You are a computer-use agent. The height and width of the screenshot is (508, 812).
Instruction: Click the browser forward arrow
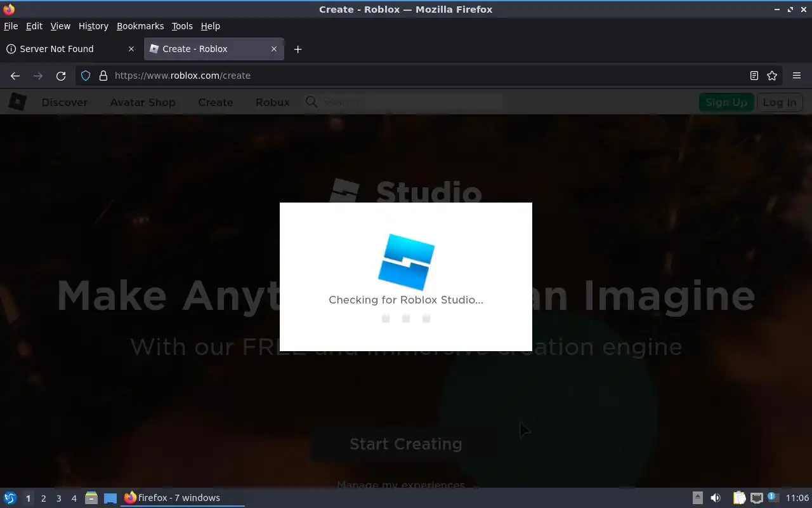click(x=38, y=76)
